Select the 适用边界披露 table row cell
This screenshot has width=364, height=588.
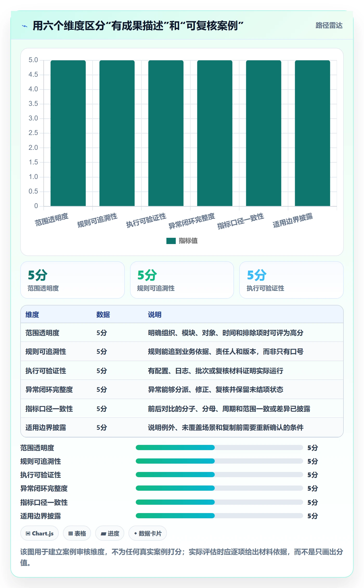[46, 427]
